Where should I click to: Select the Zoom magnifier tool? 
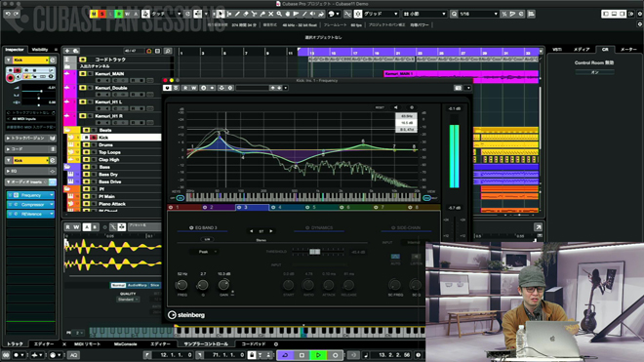[x=279, y=14]
